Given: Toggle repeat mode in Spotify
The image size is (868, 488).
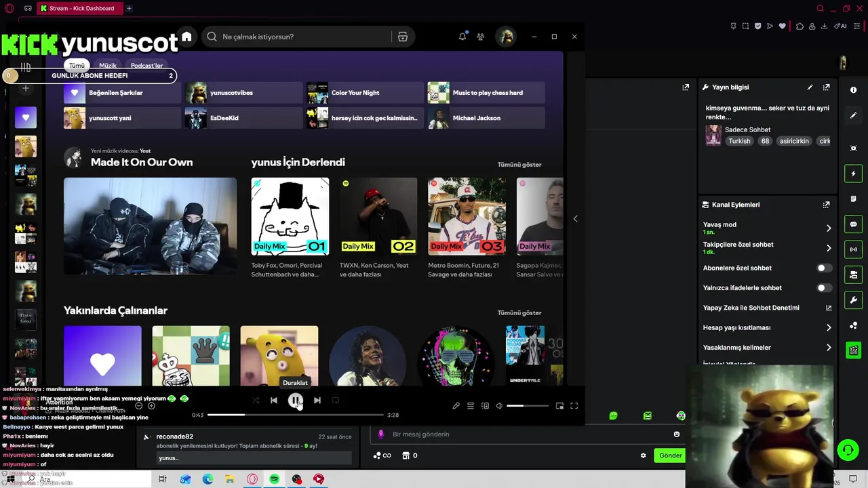Looking at the screenshot, I should pos(335,401).
